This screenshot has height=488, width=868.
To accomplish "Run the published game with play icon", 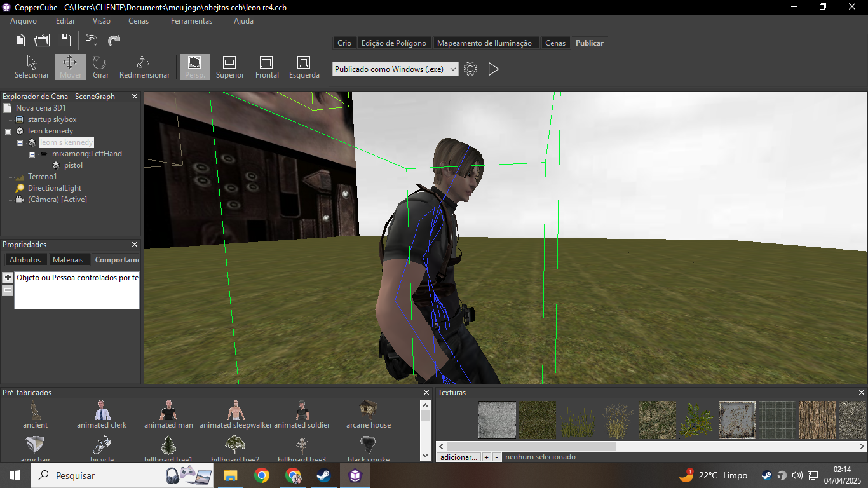I will 494,69.
